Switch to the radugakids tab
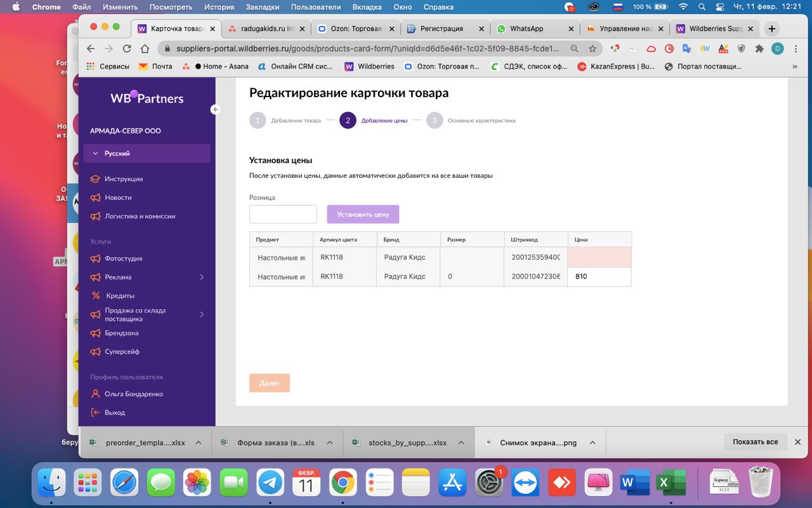Screen dimensions: 812x508 tap(267, 29)
